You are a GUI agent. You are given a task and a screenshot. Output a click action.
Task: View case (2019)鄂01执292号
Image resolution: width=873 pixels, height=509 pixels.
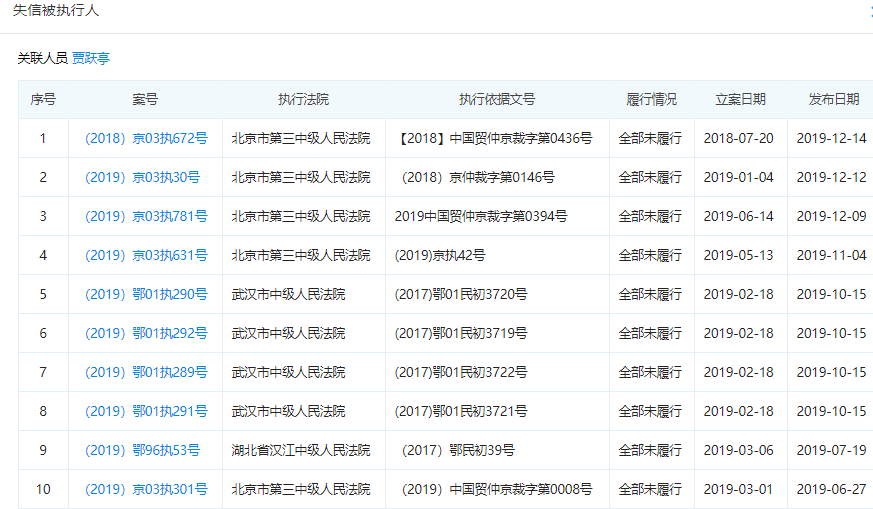[x=146, y=333]
